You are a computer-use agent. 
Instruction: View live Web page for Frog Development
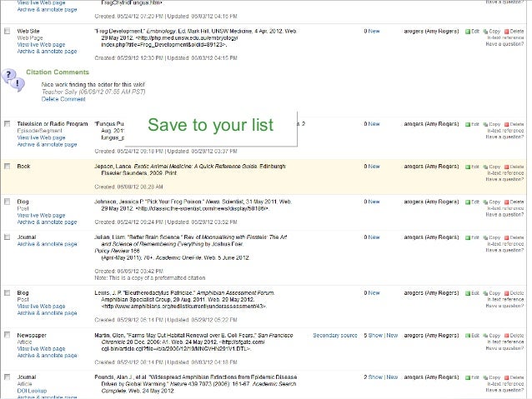[41, 44]
